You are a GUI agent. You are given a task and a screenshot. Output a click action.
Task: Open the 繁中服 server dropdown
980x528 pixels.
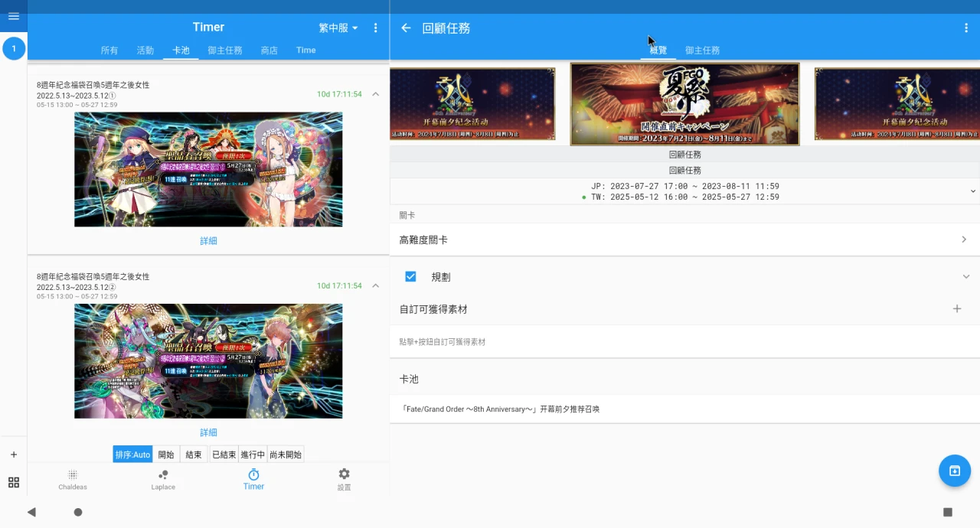pos(338,28)
